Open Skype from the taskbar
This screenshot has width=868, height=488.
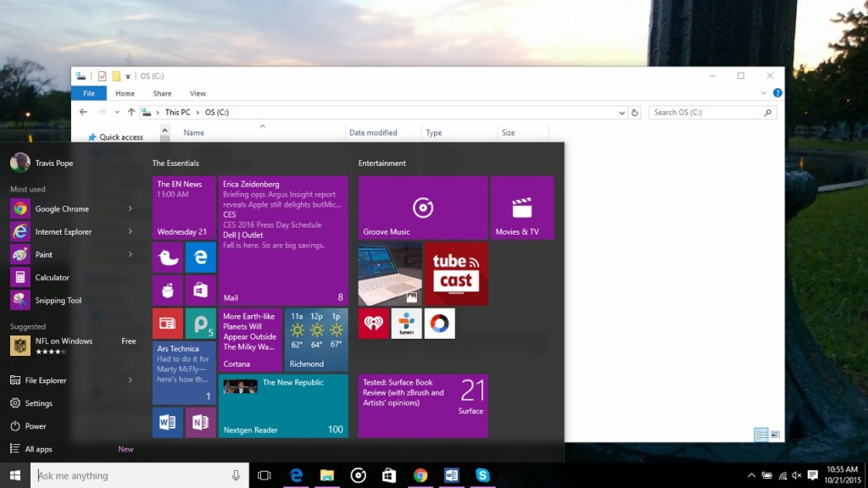(x=482, y=475)
